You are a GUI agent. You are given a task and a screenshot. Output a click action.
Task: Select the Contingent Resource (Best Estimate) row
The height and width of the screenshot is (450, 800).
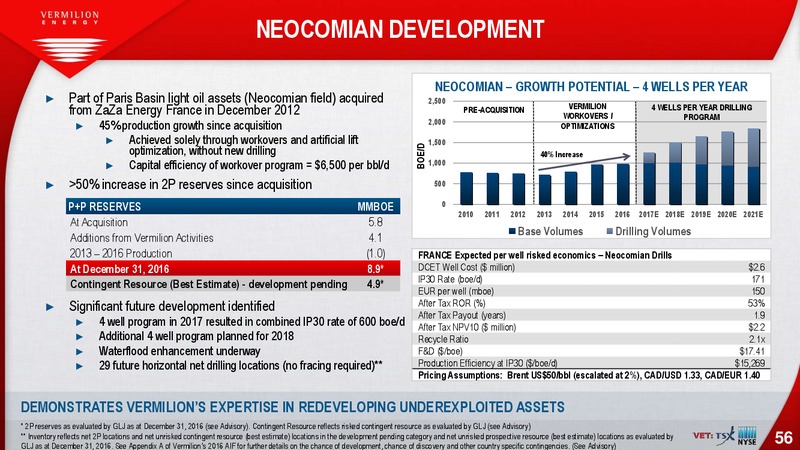pyautogui.click(x=233, y=284)
